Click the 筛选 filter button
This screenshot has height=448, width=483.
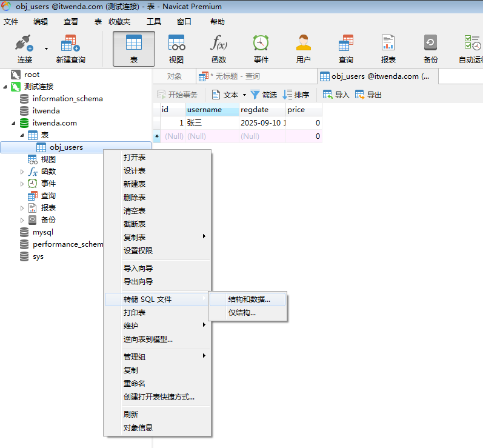point(264,95)
